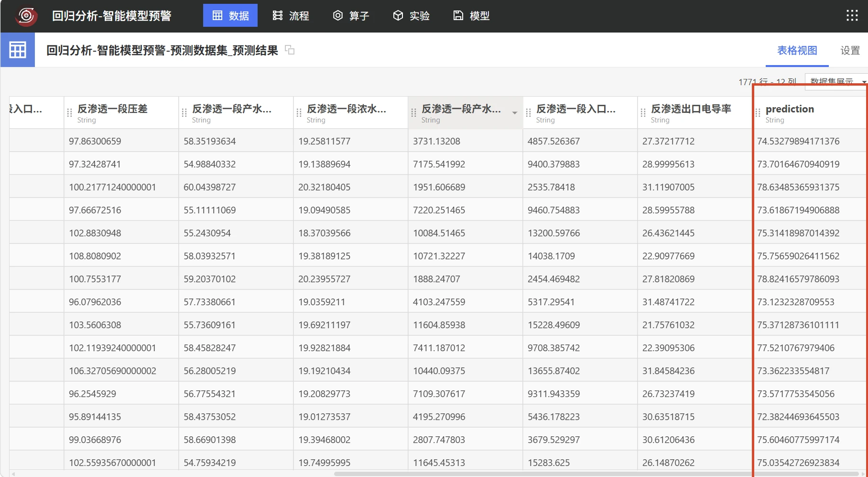The width and height of the screenshot is (868, 477).
Task: Click prediction cell 72.38244693645503
Action: (810, 417)
